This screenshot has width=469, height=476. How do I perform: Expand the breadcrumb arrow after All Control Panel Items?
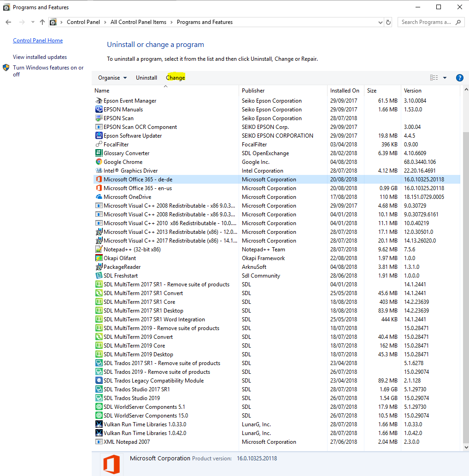point(172,22)
